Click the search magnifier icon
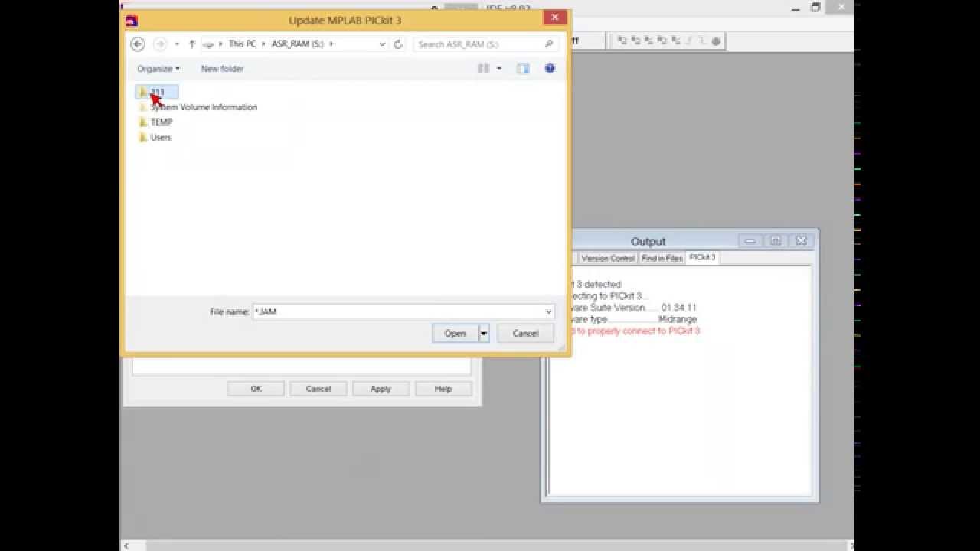This screenshot has height=551, width=980. [548, 44]
